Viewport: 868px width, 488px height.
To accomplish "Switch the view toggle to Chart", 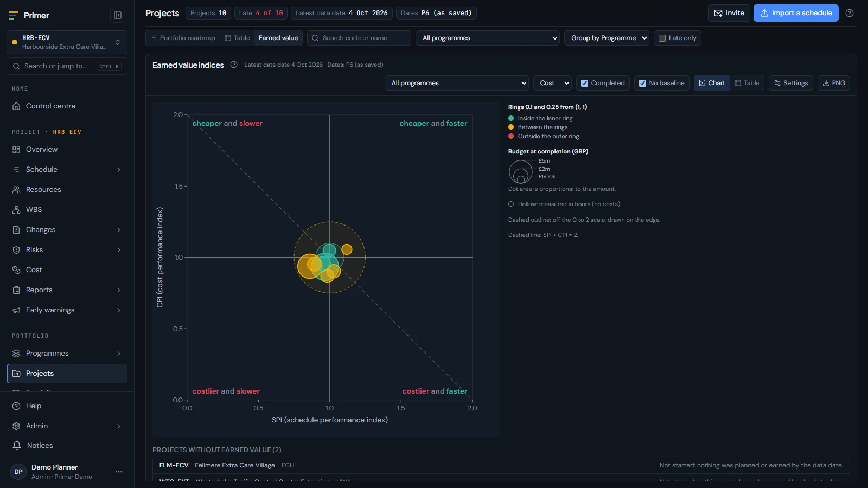I will pyautogui.click(x=712, y=83).
